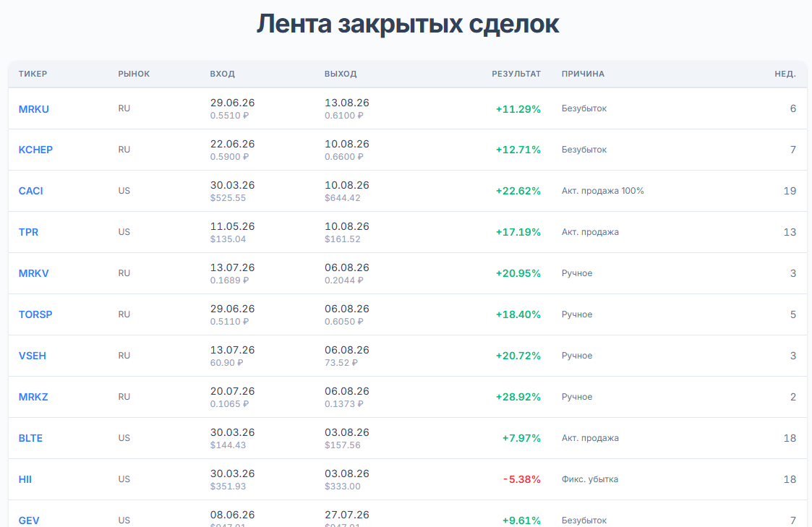
Task: Open the HII ticker link
Action: point(25,479)
